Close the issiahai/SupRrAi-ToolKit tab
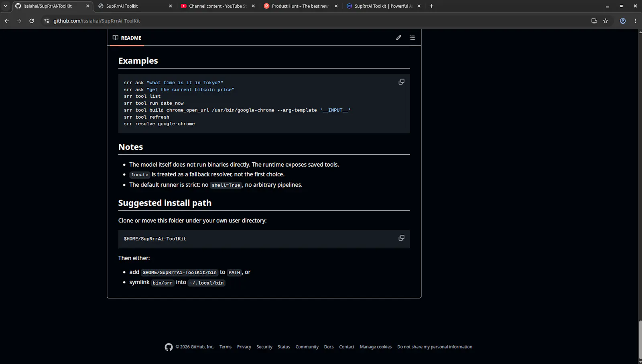The image size is (642, 364). (87, 6)
